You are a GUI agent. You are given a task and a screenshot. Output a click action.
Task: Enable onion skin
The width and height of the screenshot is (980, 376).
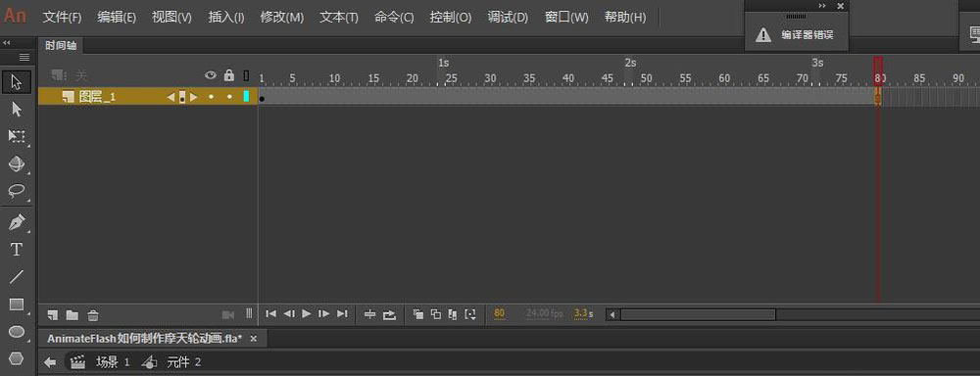tap(418, 314)
